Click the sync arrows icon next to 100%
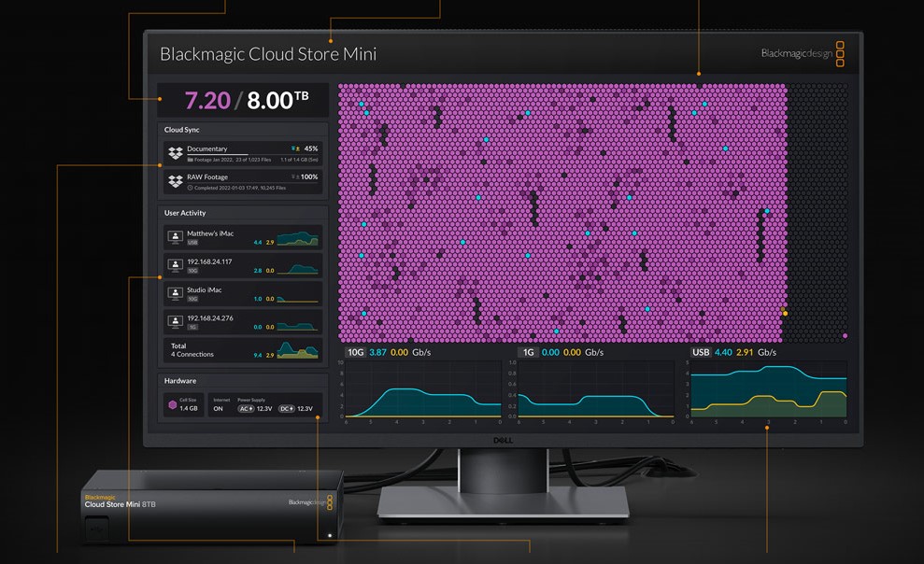 294,176
